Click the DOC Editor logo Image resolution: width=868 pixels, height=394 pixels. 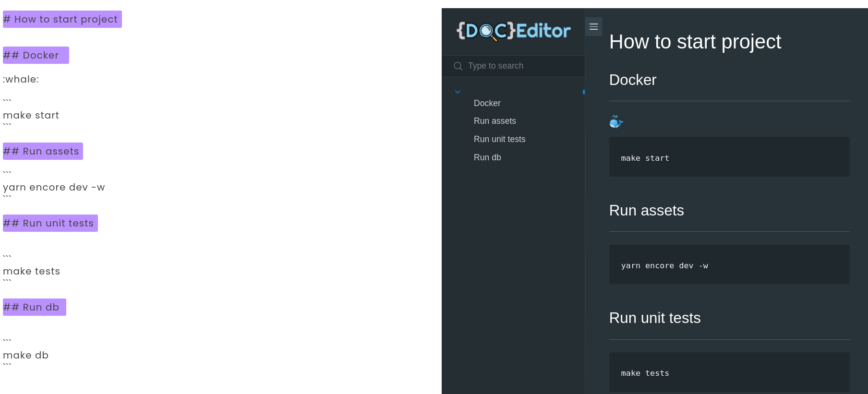point(513,31)
